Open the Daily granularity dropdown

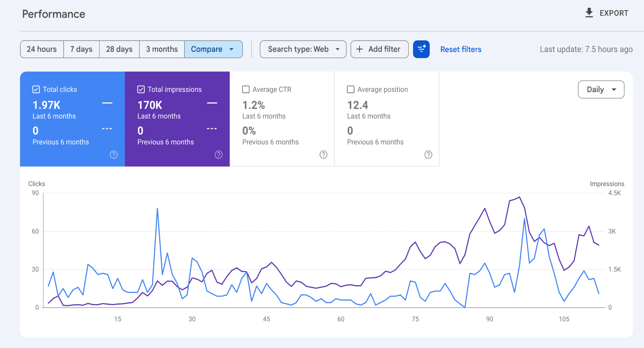601,89
